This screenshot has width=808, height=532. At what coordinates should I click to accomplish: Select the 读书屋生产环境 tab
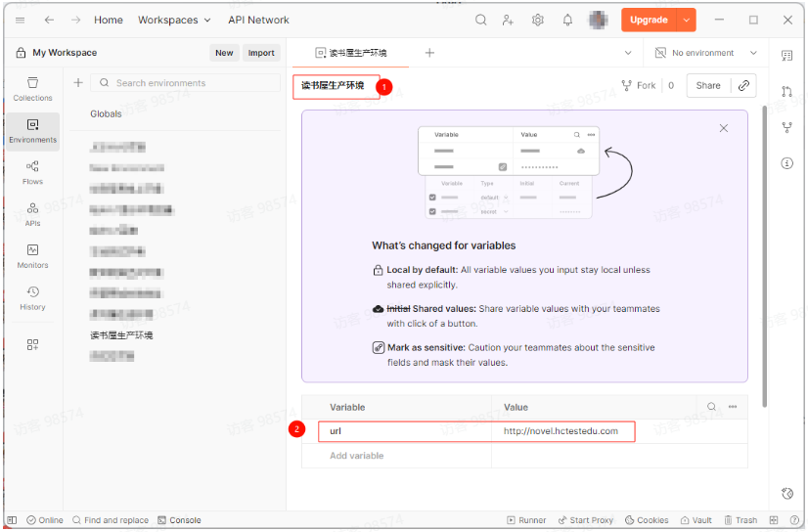pos(351,53)
